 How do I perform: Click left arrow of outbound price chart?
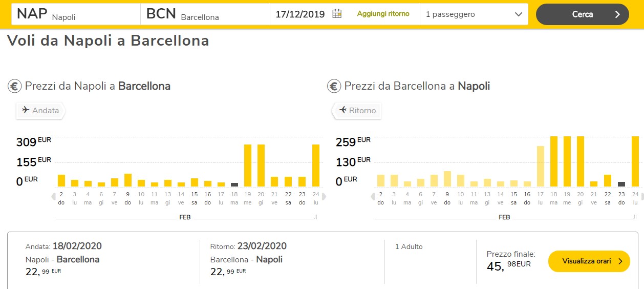tap(54, 196)
